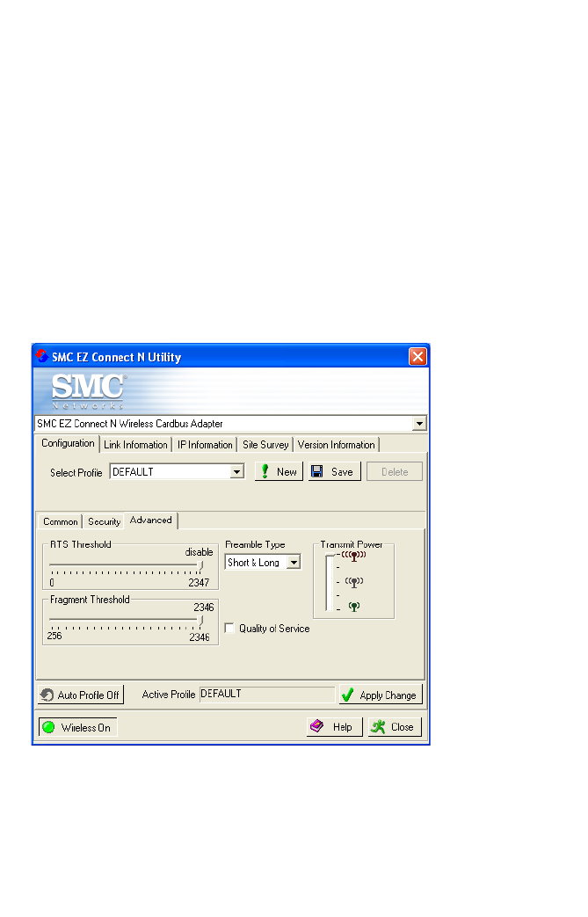This screenshot has height=917, width=588.
Task: Open the Version Information tab
Action: [336, 445]
